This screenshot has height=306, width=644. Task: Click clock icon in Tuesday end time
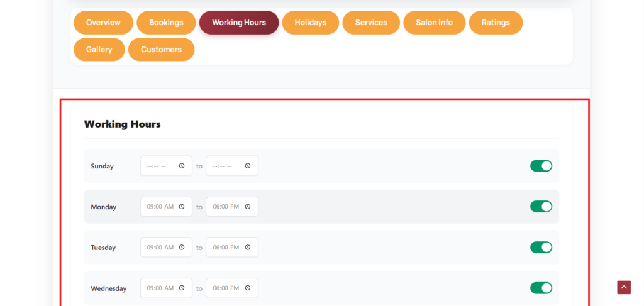[248, 248]
